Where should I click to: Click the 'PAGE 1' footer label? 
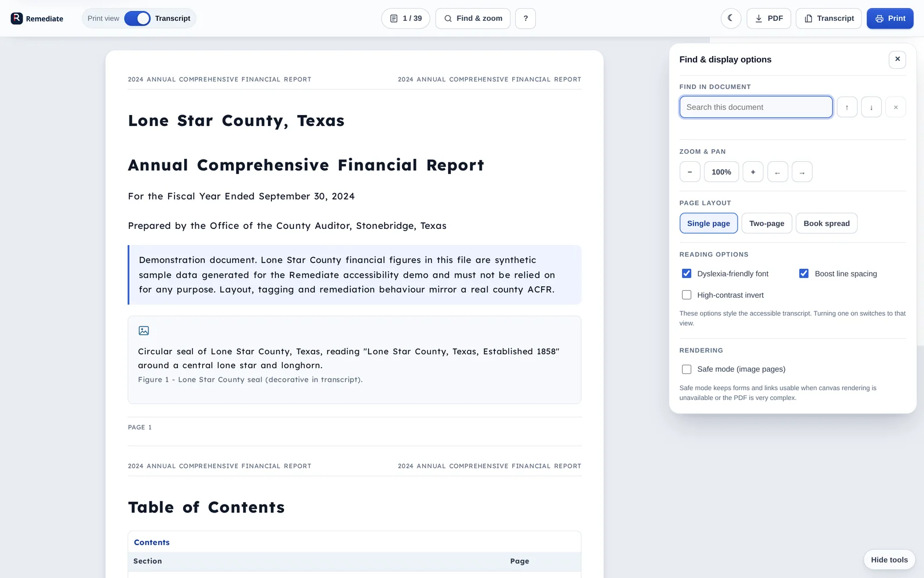point(140,427)
